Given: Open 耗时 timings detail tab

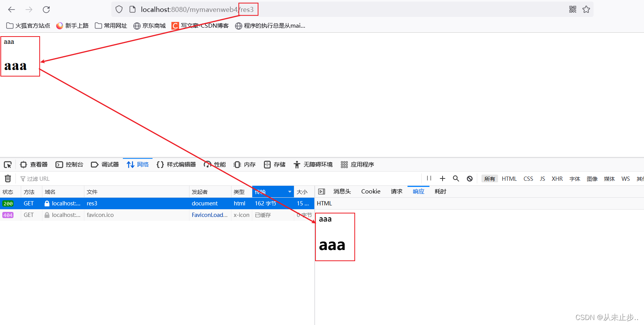Looking at the screenshot, I should tap(440, 192).
